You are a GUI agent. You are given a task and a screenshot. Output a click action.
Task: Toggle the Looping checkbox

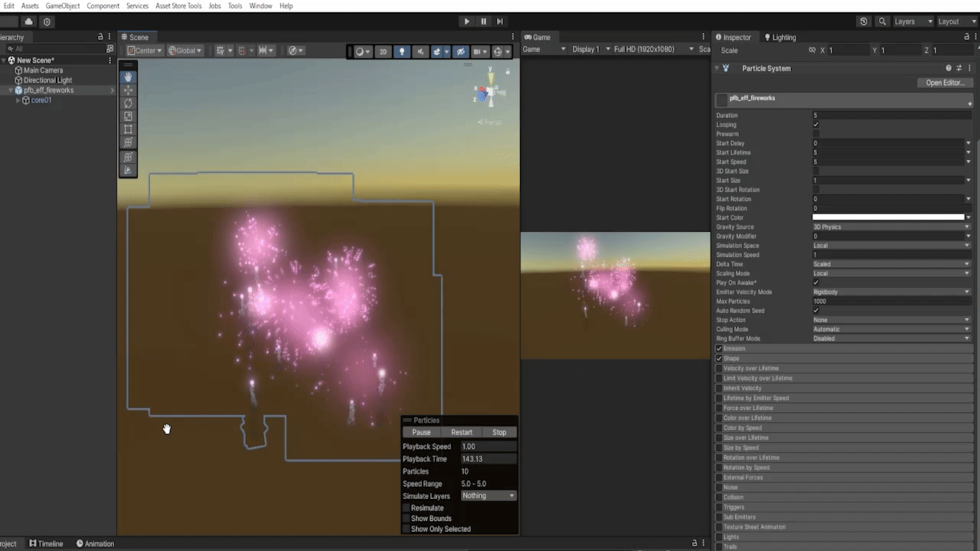[x=815, y=125]
